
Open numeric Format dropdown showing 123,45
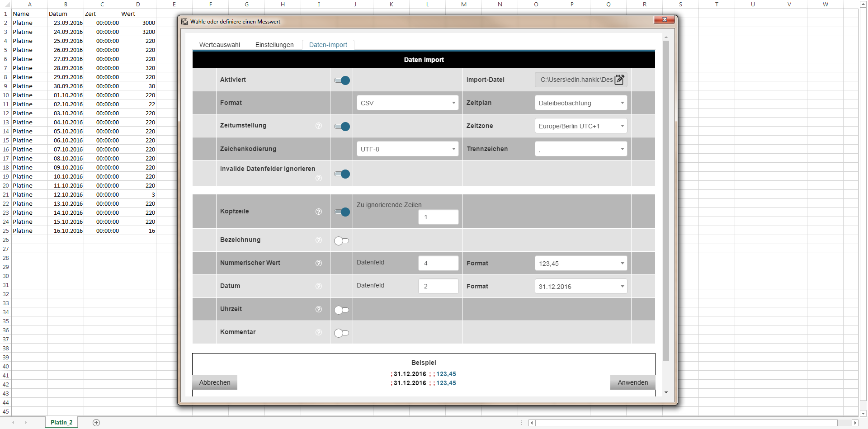(x=581, y=264)
